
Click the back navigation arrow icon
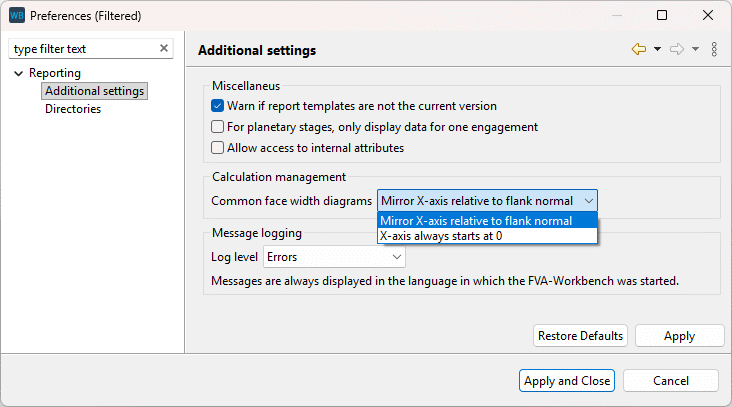pos(639,49)
